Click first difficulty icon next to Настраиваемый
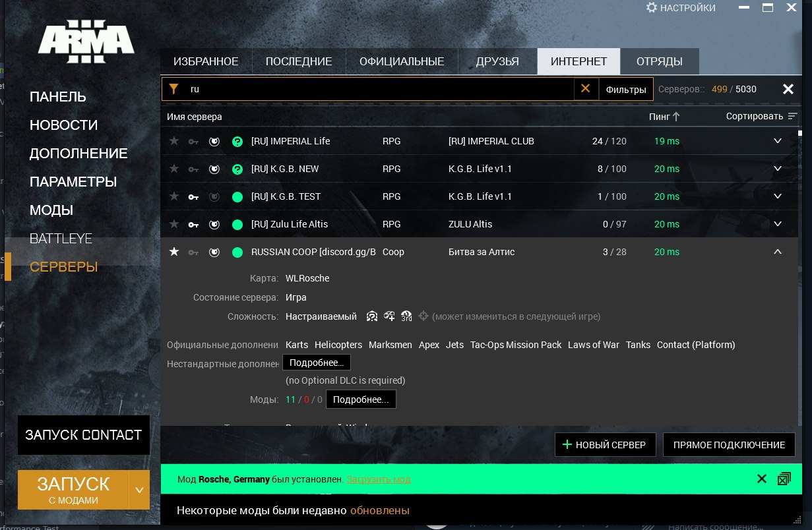 click(372, 316)
